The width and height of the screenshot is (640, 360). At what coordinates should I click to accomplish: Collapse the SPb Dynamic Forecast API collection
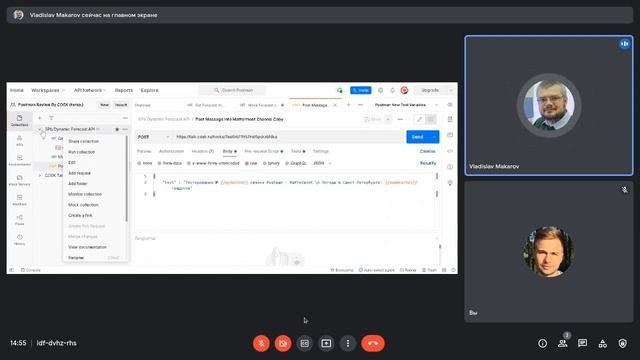(x=40, y=129)
